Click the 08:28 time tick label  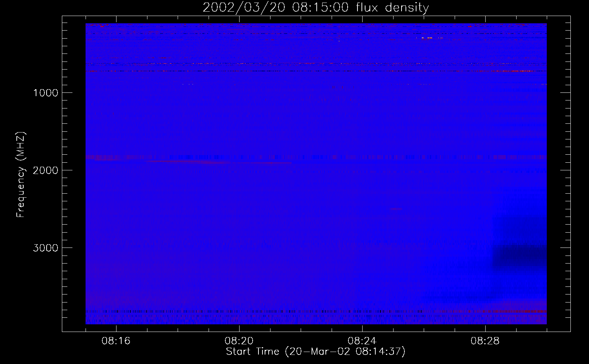pos(485,341)
